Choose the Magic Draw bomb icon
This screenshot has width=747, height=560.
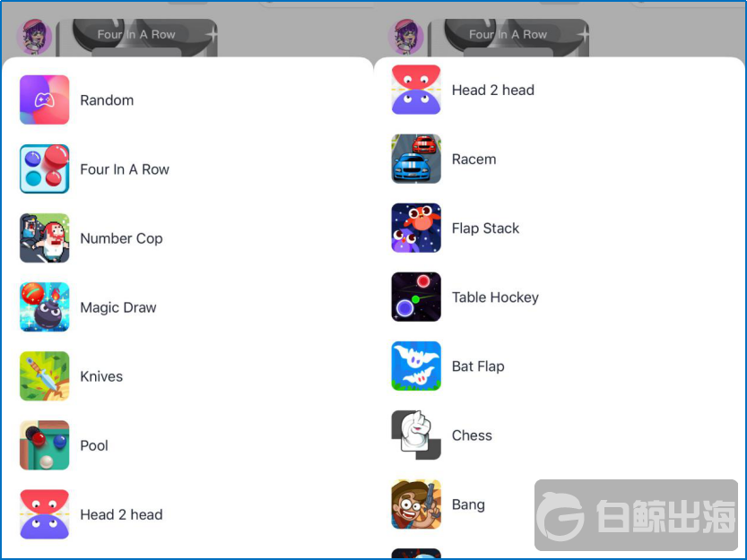pyautogui.click(x=44, y=307)
